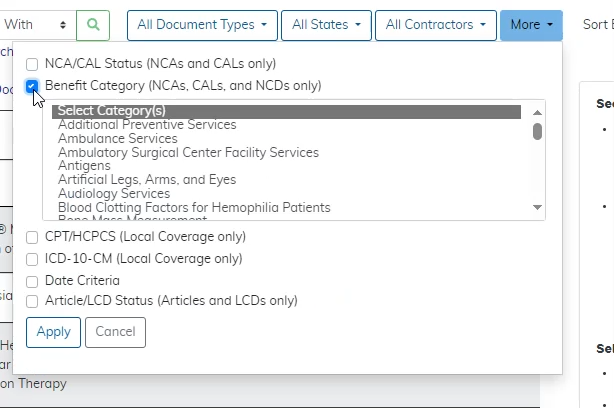Choose Additional Preventive Services category

coord(147,125)
